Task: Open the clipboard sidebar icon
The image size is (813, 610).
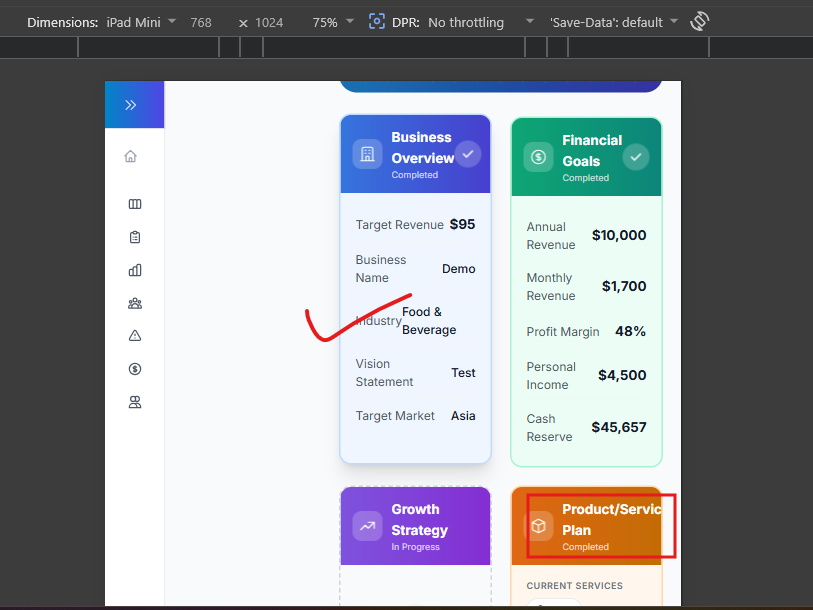Action: pyautogui.click(x=135, y=237)
